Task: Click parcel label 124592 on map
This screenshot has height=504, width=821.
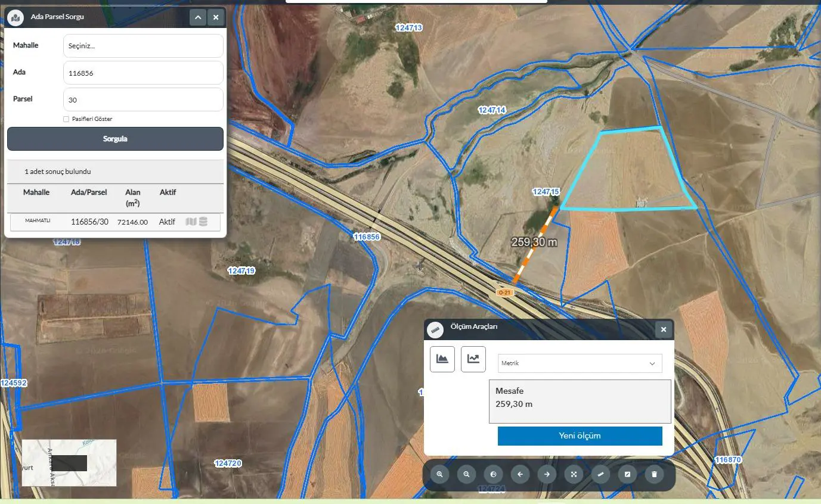Action: point(14,383)
